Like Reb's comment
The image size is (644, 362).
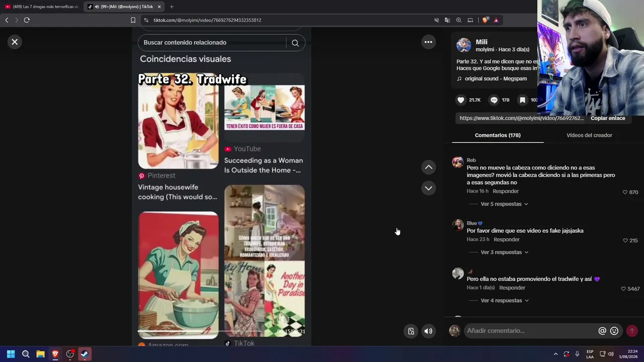(x=625, y=192)
